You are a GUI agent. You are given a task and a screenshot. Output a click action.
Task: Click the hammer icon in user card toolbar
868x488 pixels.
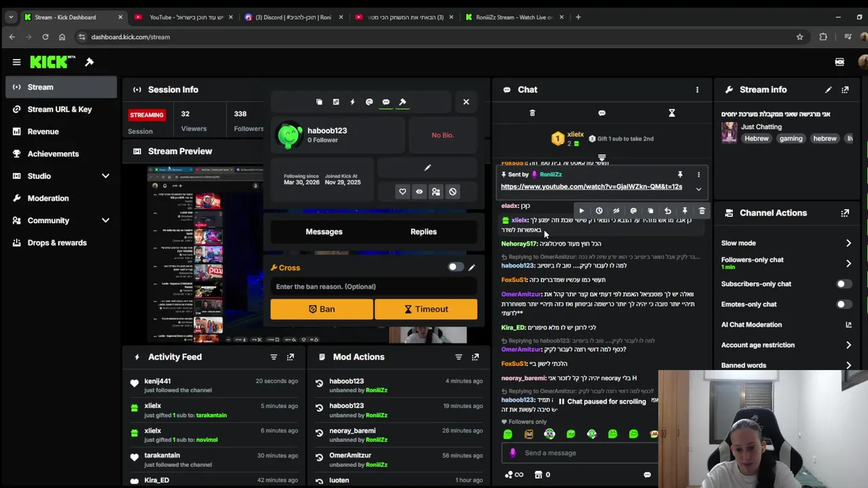coord(403,102)
